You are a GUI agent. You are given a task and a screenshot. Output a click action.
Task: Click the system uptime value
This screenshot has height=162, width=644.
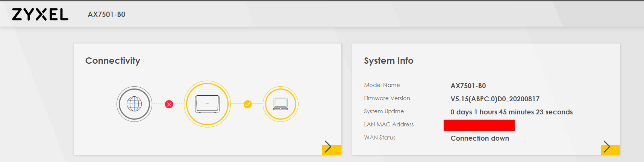(x=511, y=112)
